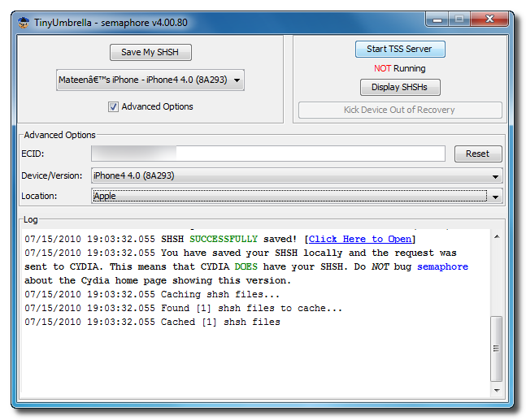
Task: Uncheck the Advanced Options checkbox
Action: (113, 106)
